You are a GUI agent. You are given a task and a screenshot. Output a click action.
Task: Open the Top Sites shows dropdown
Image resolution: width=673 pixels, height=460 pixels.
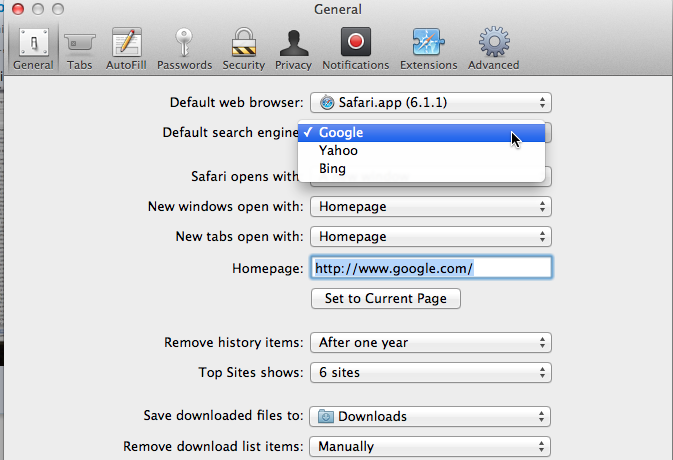coord(431,372)
